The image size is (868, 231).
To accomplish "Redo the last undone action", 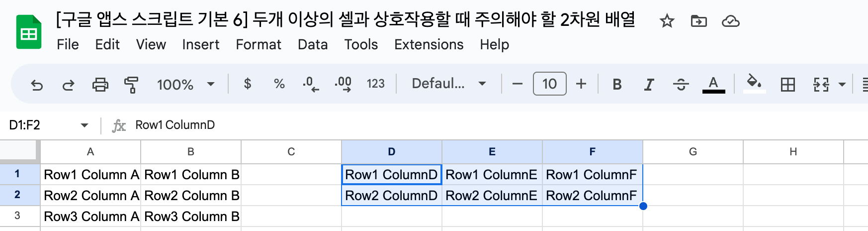I will coord(69,85).
